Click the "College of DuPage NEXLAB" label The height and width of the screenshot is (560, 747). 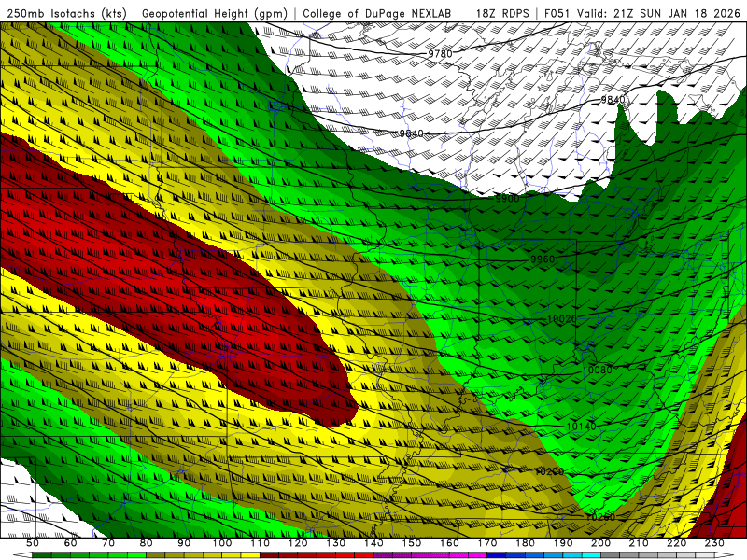(377, 13)
